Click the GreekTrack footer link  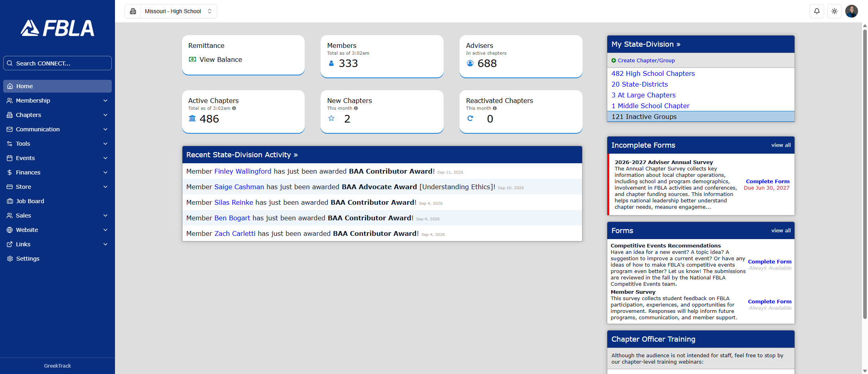coord(57,366)
